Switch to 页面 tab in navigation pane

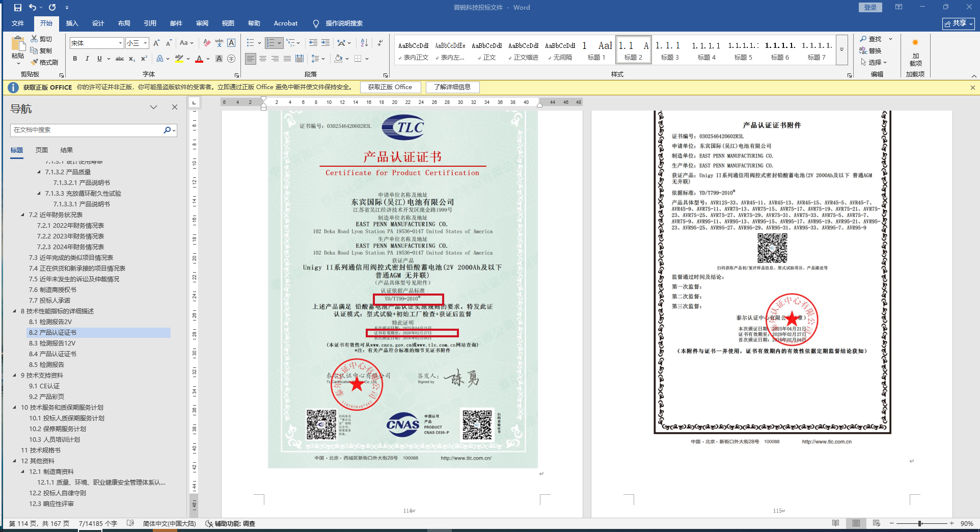coord(42,150)
